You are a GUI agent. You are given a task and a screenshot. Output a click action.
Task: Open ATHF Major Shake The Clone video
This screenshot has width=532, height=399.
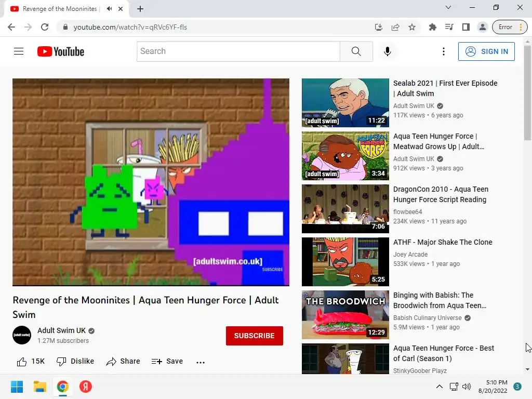[x=443, y=242]
